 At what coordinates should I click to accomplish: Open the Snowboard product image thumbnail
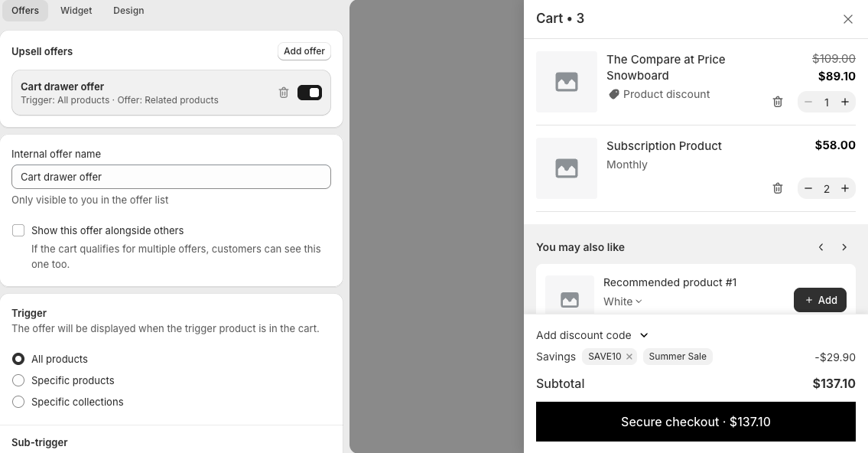(567, 82)
